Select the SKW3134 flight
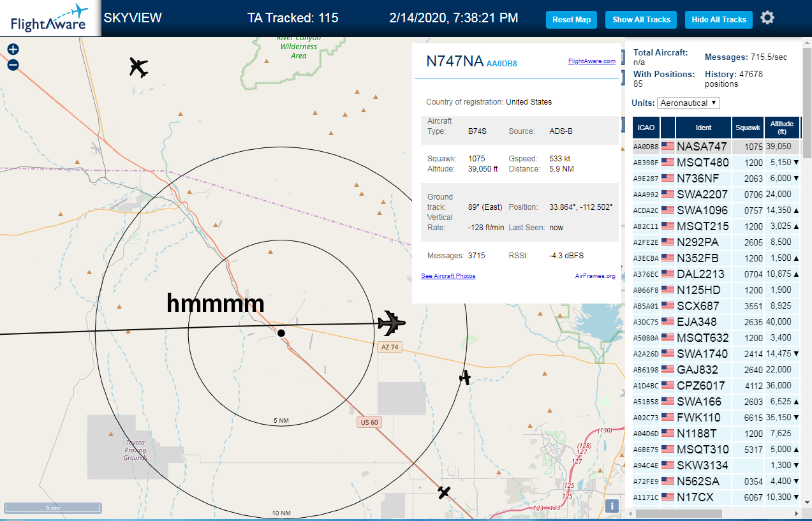 (716, 466)
